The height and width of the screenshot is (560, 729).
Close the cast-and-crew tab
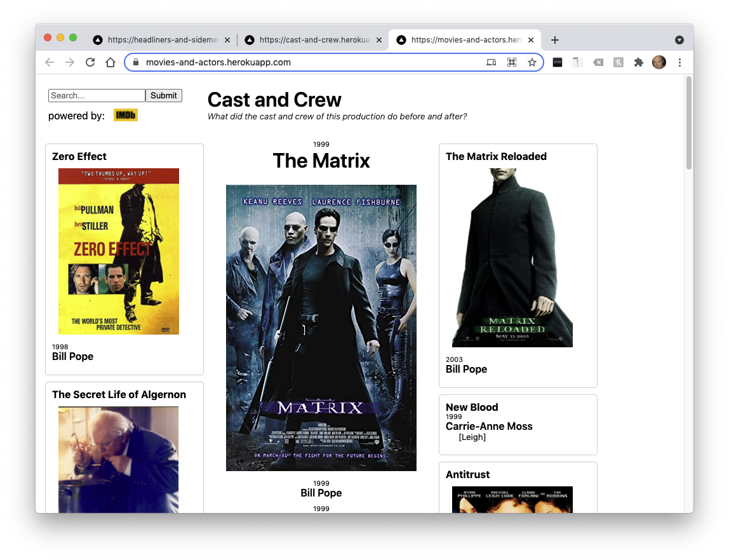[379, 40]
